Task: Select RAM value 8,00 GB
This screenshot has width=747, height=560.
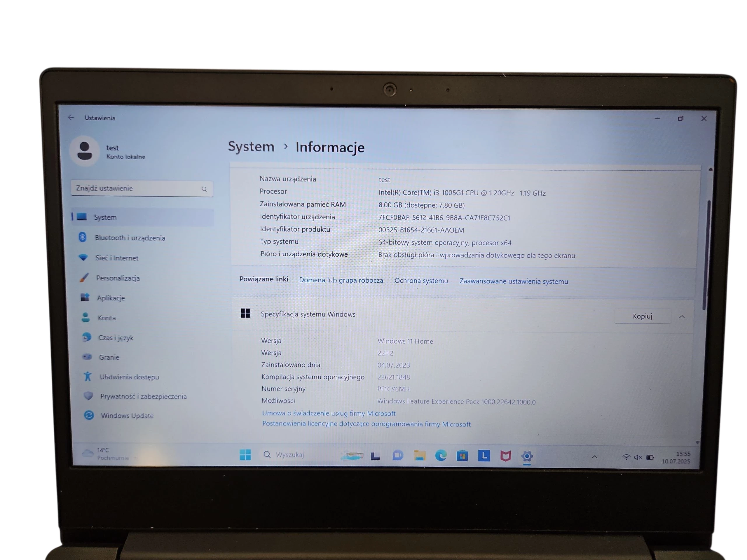Action: tap(421, 205)
